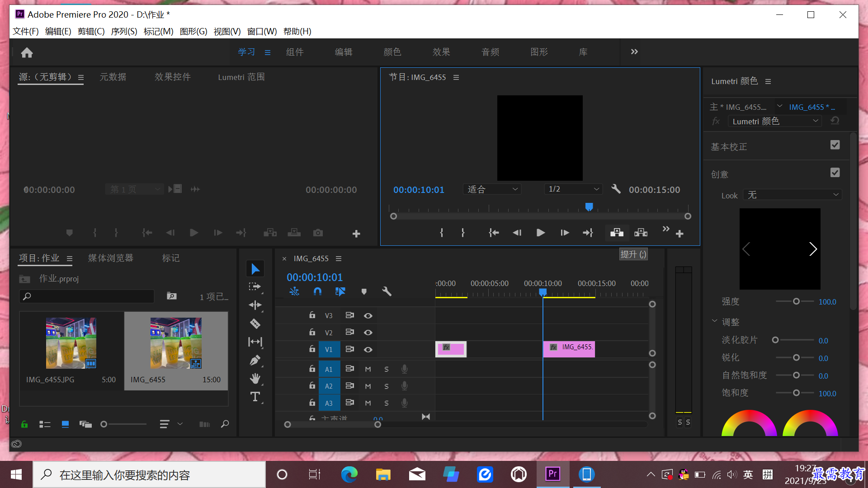868x488 pixels.
Task: Open the Look dropdown
Action: (x=793, y=195)
